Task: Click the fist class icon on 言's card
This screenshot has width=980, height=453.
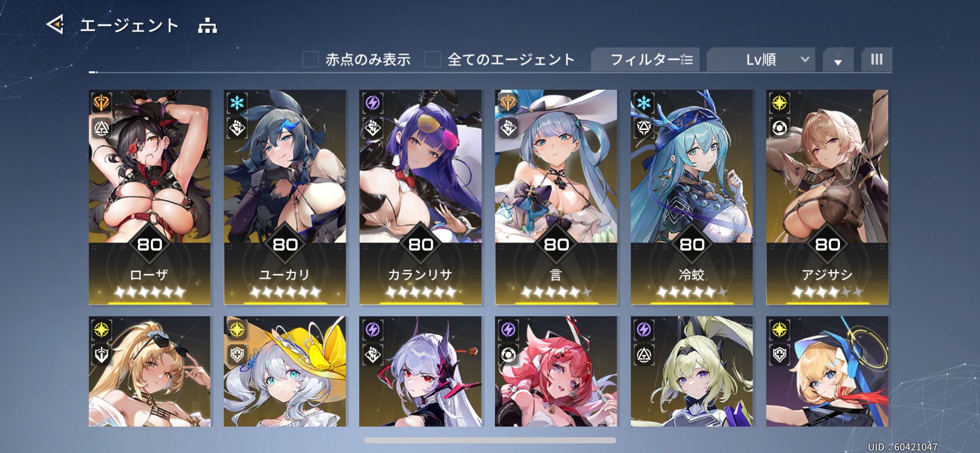Action: pos(508,128)
